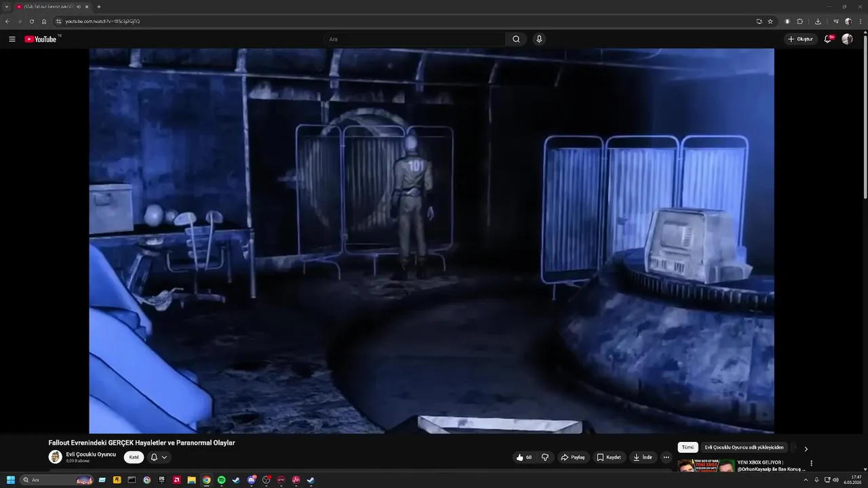Open Rockstar Games launcher from taskbar
Viewport: 868px width, 488px height.
[x=117, y=480]
